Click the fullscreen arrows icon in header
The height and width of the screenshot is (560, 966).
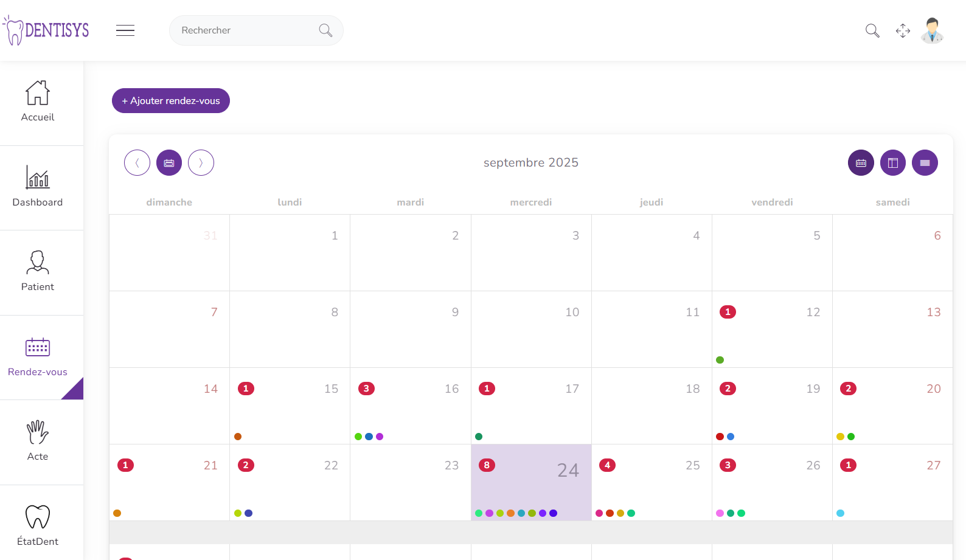click(x=903, y=30)
